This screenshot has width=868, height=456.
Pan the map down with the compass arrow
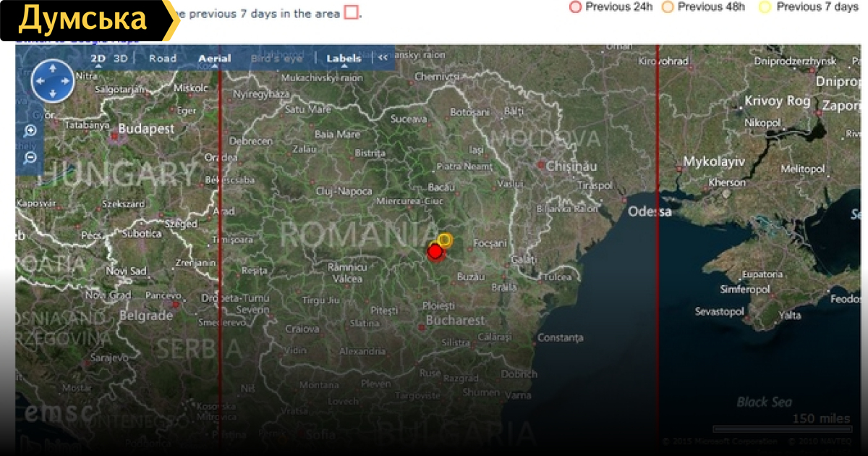[x=52, y=95]
